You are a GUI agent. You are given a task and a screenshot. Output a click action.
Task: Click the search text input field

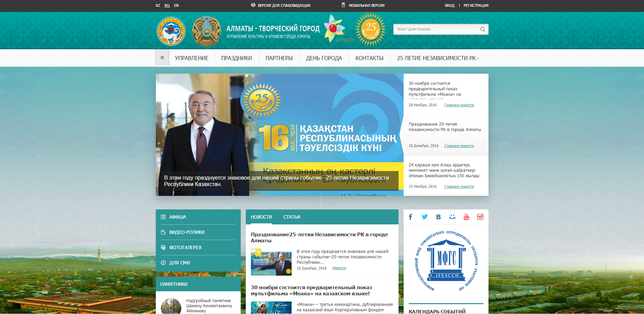point(436,29)
